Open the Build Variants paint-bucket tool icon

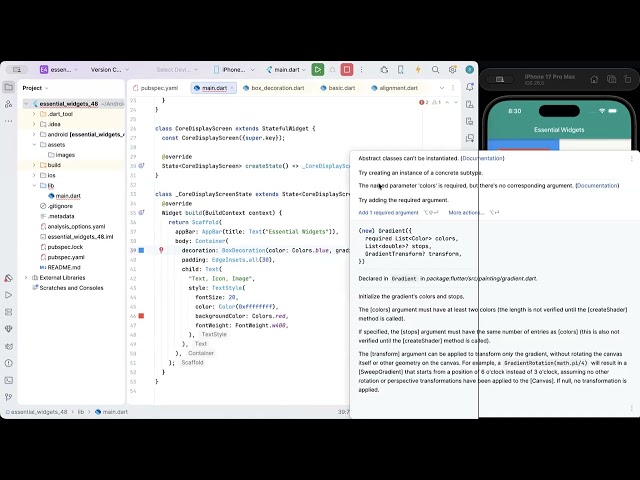point(8,278)
